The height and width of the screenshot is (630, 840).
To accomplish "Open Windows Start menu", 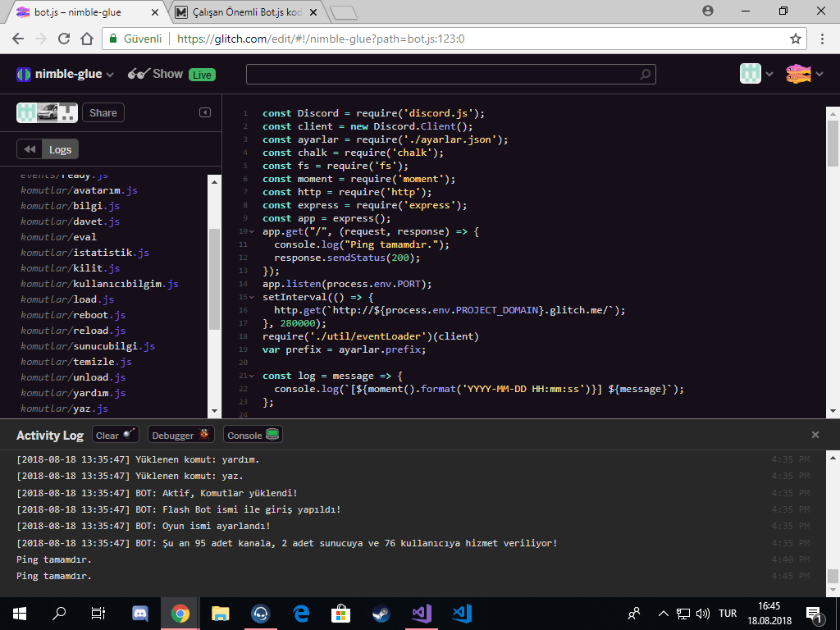I will (x=20, y=614).
